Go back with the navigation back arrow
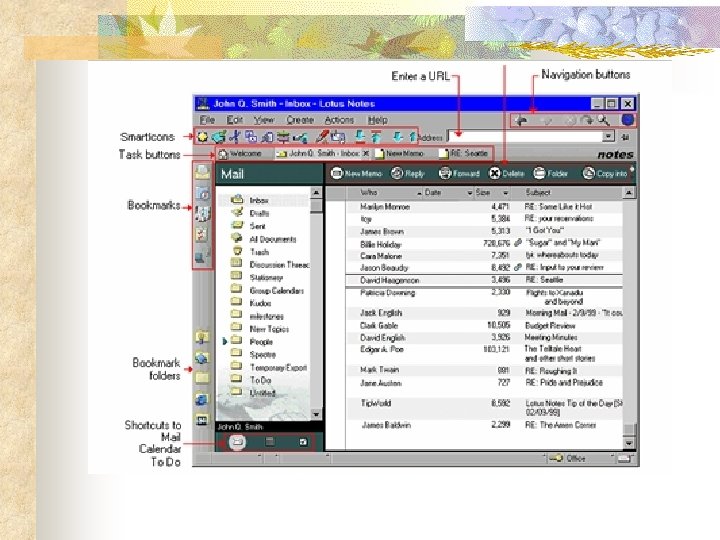The height and width of the screenshot is (540, 720). 521,120
